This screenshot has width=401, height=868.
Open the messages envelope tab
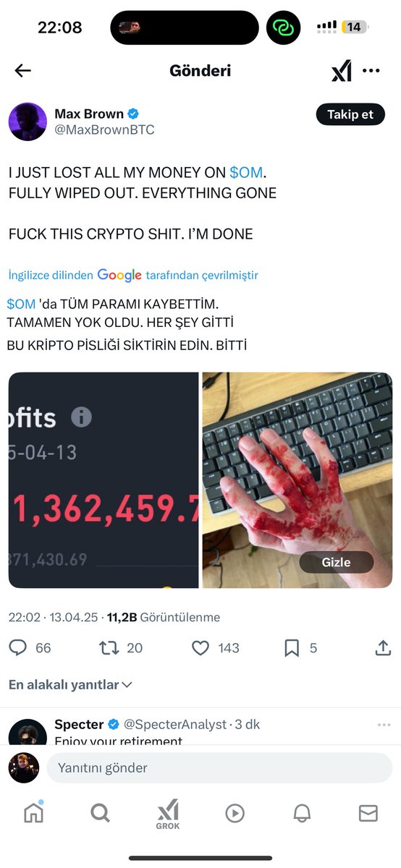coord(368,813)
